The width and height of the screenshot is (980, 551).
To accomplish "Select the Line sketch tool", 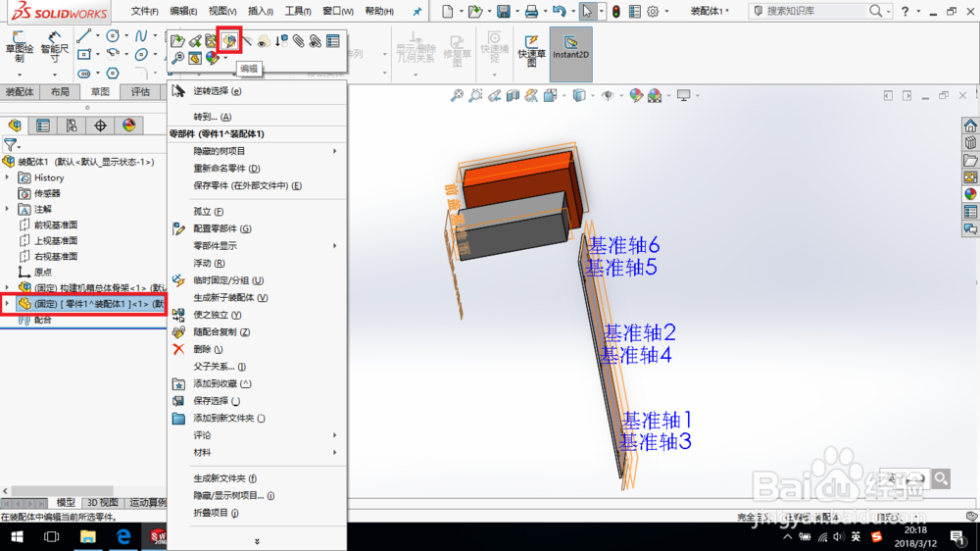I will coord(83,36).
